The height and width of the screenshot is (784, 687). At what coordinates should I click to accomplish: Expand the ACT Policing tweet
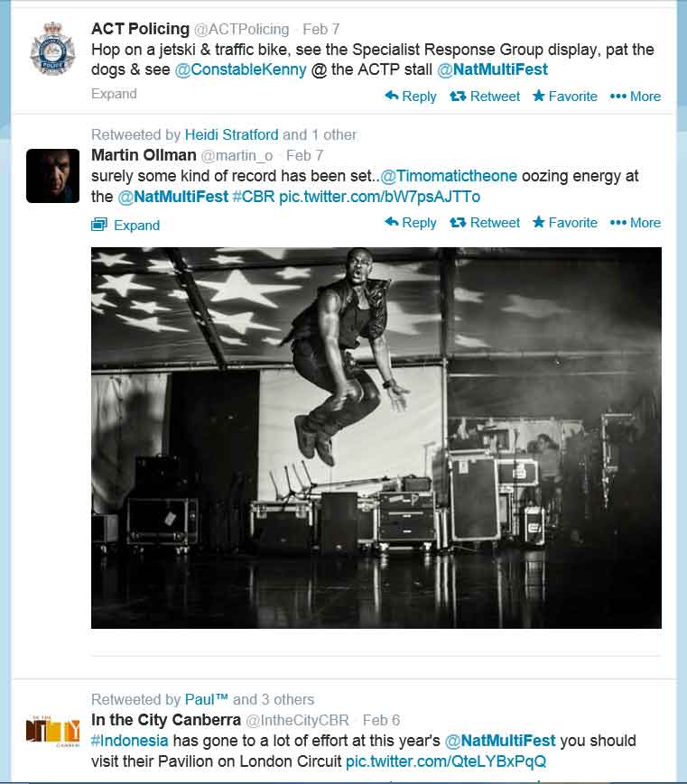[x=114, y=94]
